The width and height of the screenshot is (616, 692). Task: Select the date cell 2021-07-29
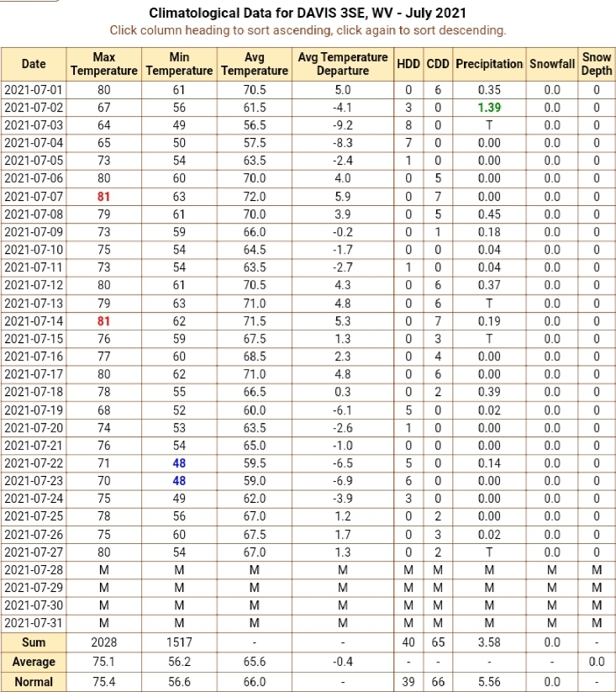(x=34, y=588)
